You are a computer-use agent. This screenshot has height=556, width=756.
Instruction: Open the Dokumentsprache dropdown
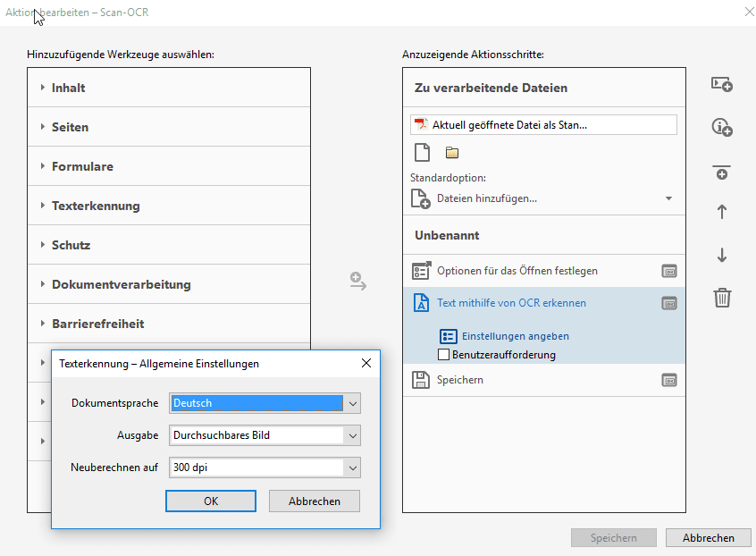point(353,403)
